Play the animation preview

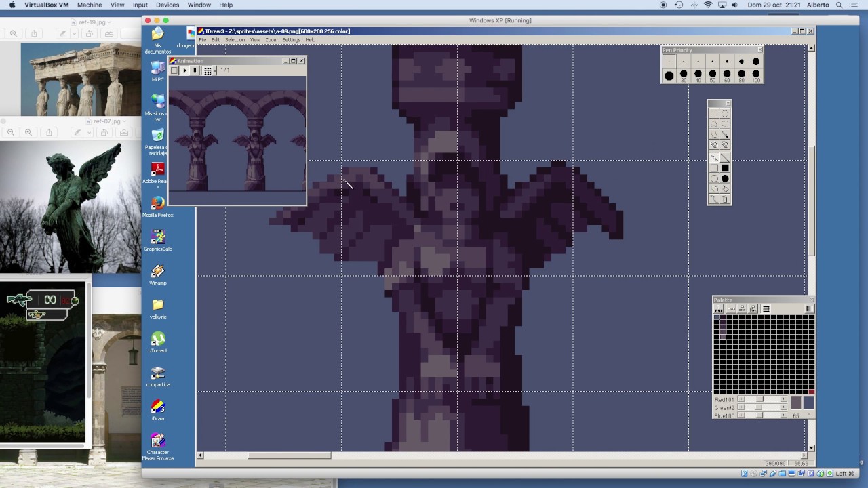pyautogui.click(x=184, y=70)
